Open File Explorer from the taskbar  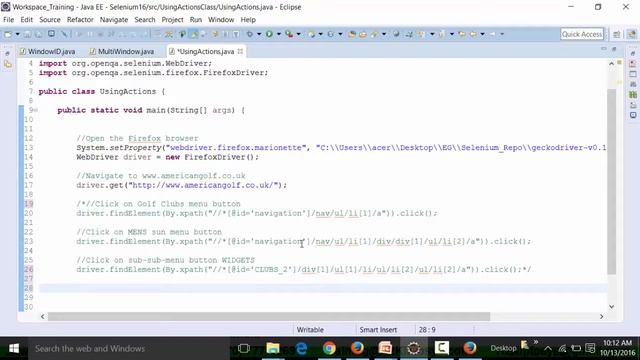[273, 348]
